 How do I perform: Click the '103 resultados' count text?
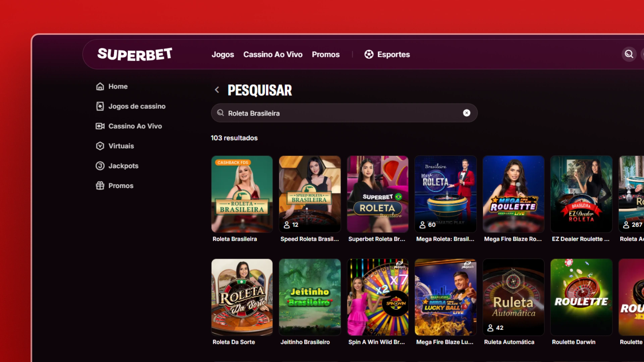234,138
